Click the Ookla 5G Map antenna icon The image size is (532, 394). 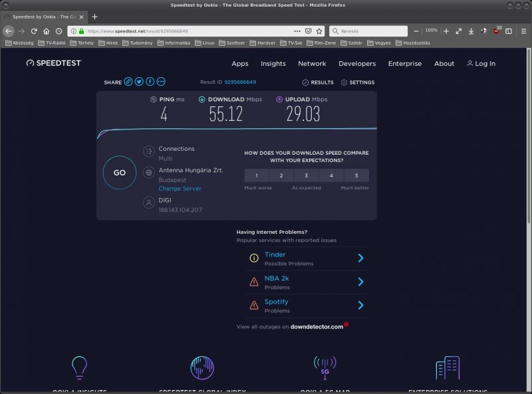point(325,367)
